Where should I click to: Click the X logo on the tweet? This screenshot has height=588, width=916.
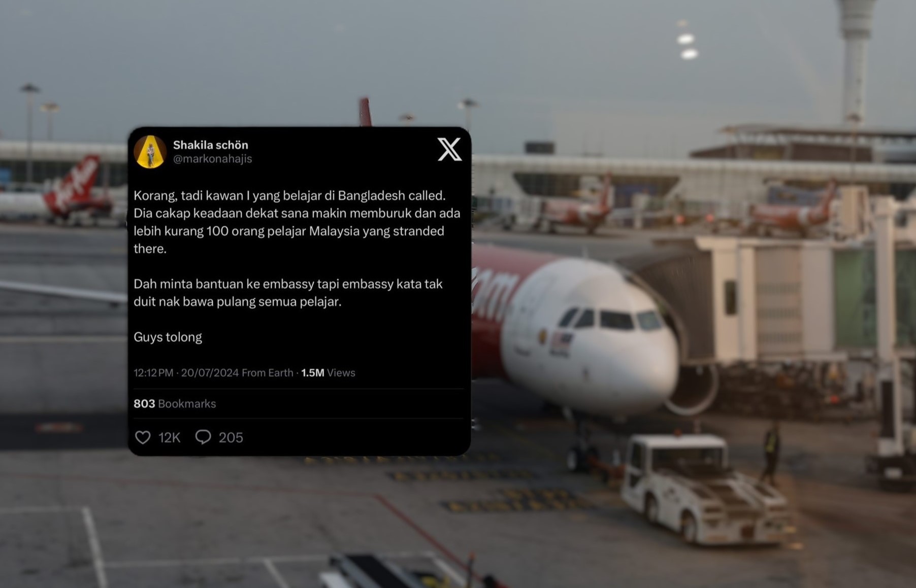[x=449, y=149]
